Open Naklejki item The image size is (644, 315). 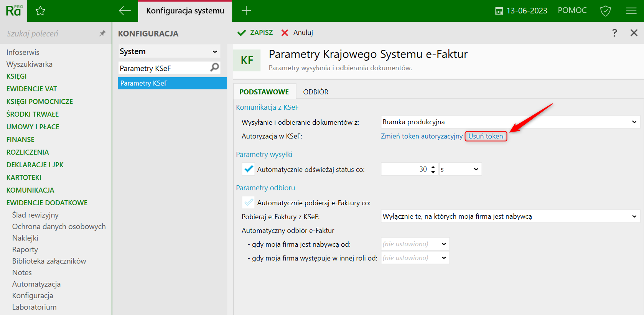25,238
